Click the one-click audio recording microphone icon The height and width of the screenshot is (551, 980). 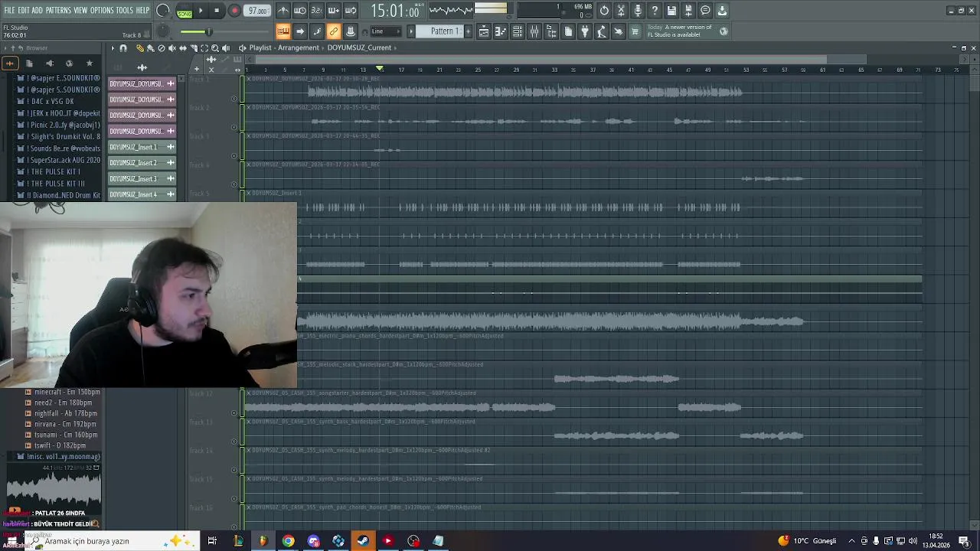(x=638, y=11)
